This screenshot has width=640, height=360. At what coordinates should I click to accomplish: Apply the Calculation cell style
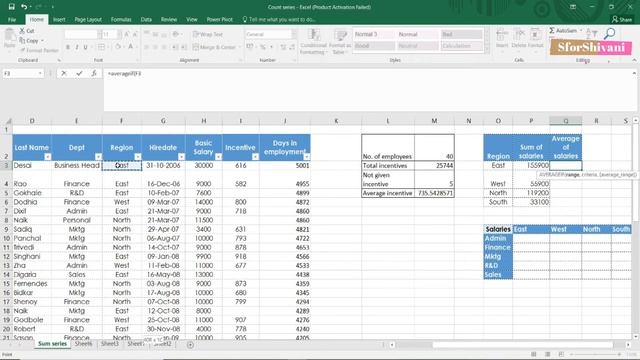[x=462, y=46]
